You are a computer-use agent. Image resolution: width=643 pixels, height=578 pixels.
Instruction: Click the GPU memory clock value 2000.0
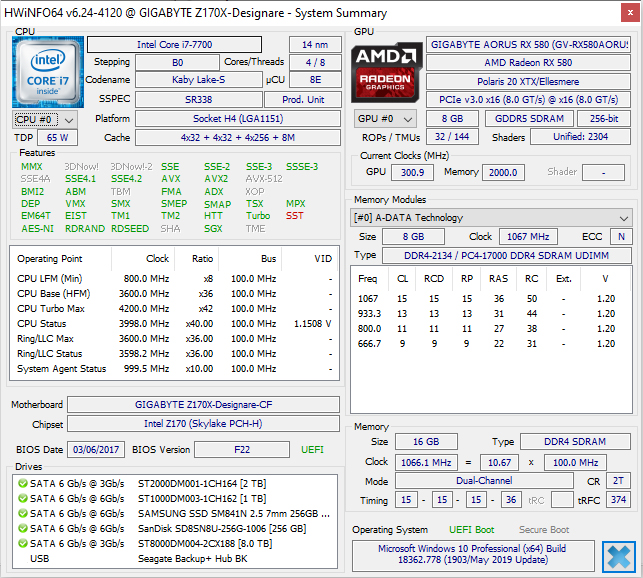tap(503, 172)
